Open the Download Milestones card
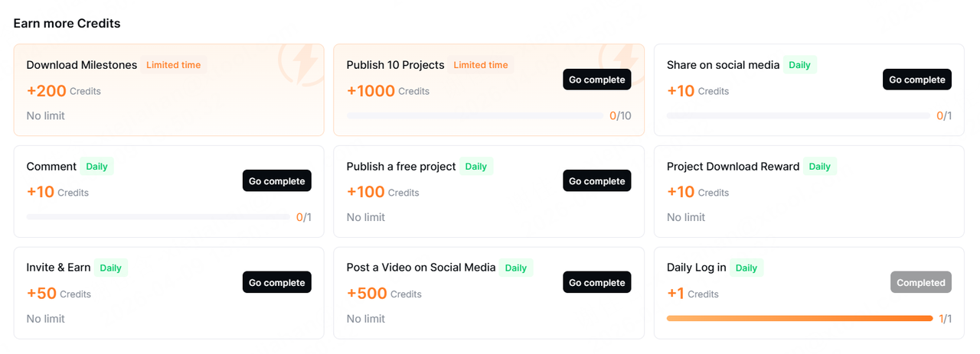This screenshot has height=354, width=980. pos(169,90)
